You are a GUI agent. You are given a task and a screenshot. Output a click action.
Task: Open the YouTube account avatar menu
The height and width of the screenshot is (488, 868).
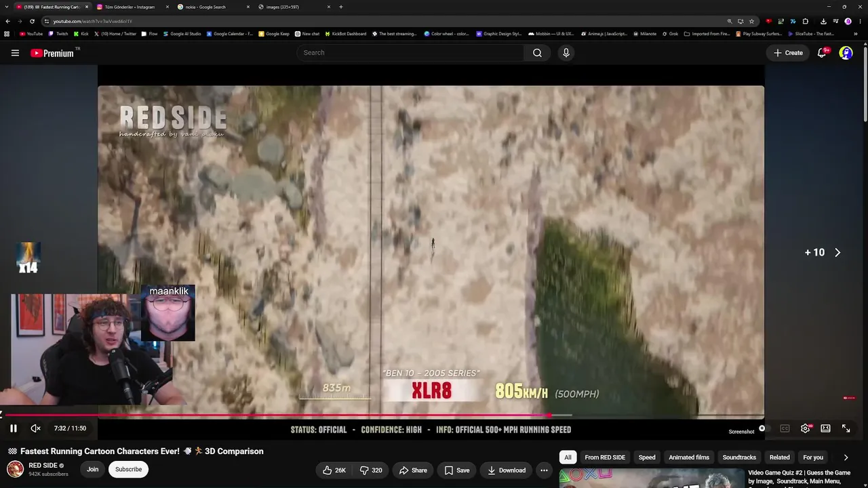(x=846, y=53)
